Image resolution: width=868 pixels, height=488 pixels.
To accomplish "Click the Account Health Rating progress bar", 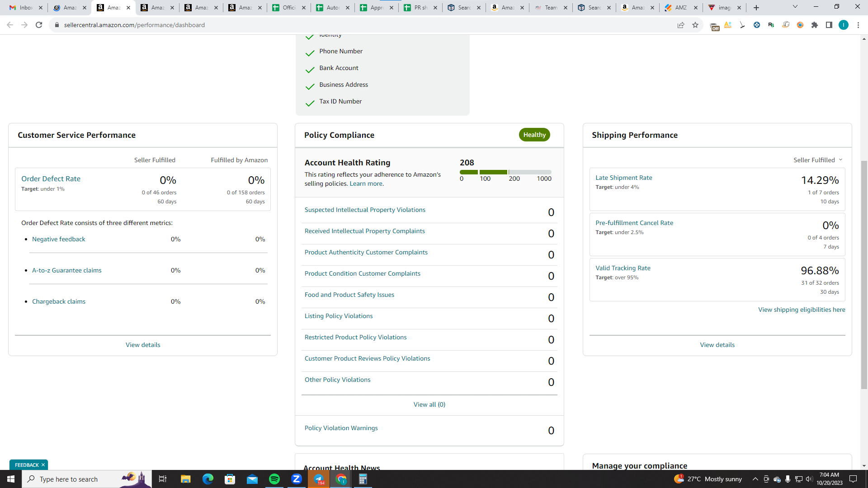I will click(x=505, y=172).
